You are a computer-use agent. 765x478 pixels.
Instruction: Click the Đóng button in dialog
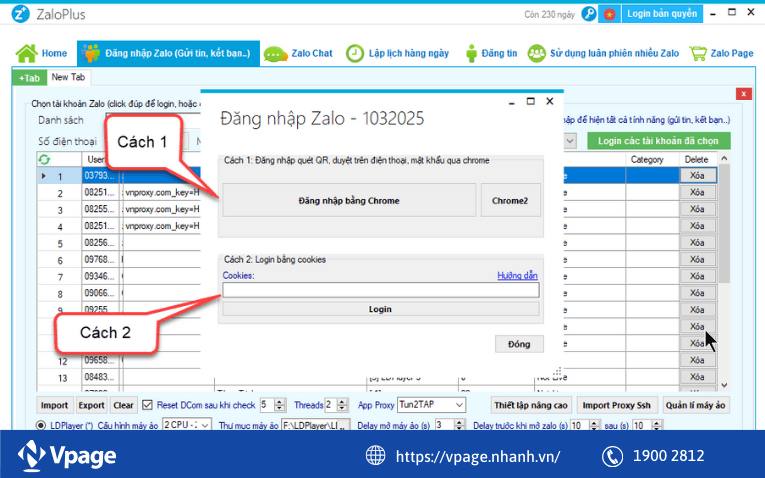coord(519,344)
